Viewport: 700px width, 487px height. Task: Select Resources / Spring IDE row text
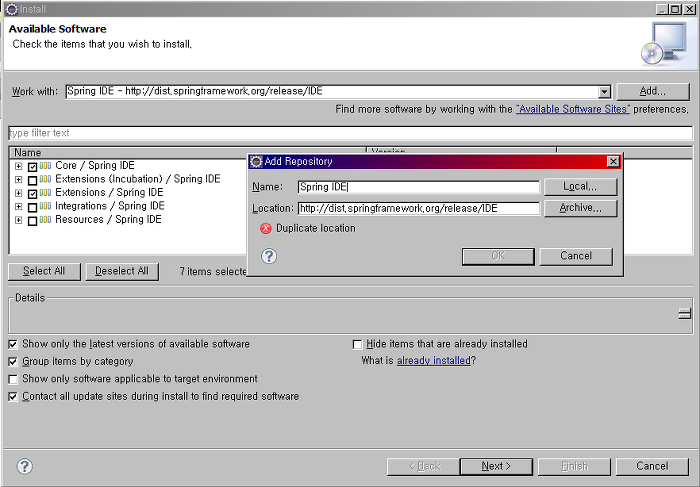pyautogui.click(x=108, y=220)
